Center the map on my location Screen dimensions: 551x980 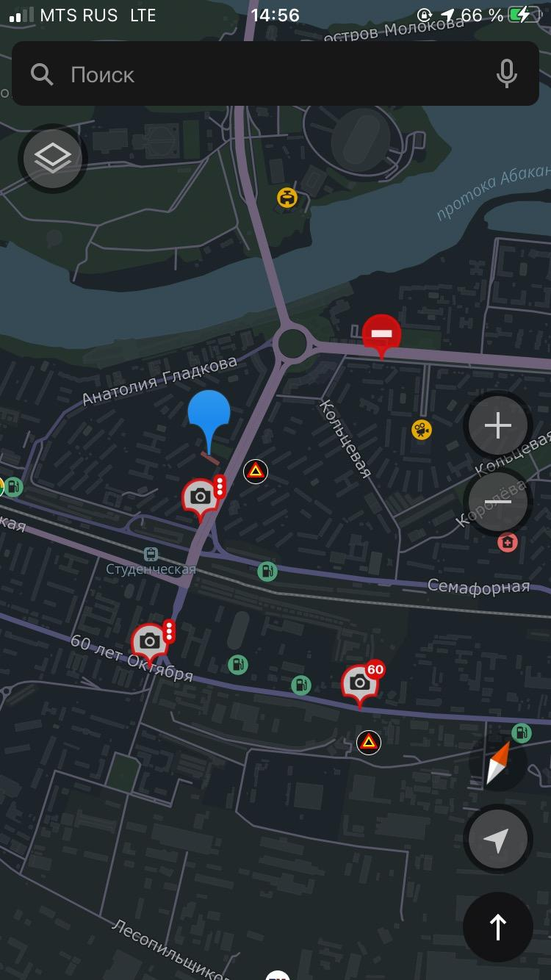(498, 839)
